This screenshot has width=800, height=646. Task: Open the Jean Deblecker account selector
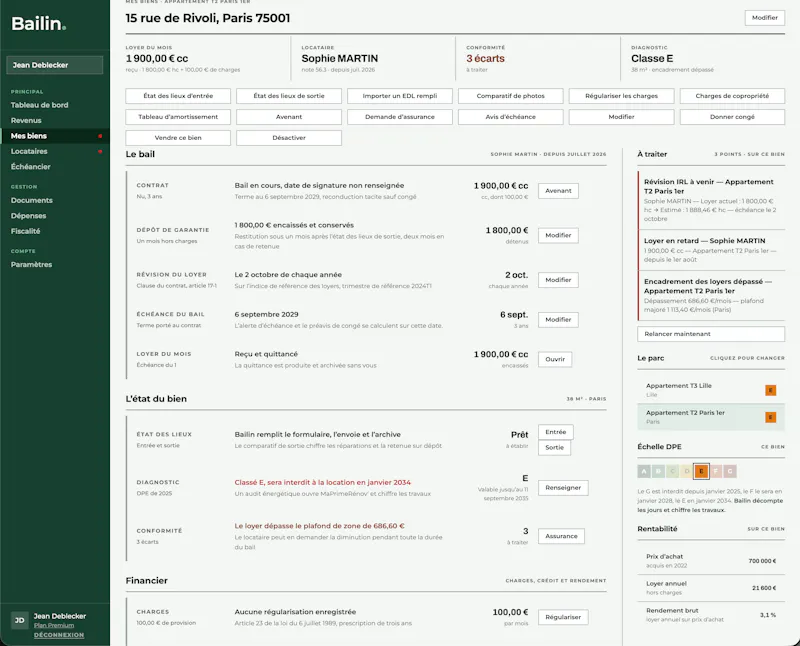click(x=55, y=65)
